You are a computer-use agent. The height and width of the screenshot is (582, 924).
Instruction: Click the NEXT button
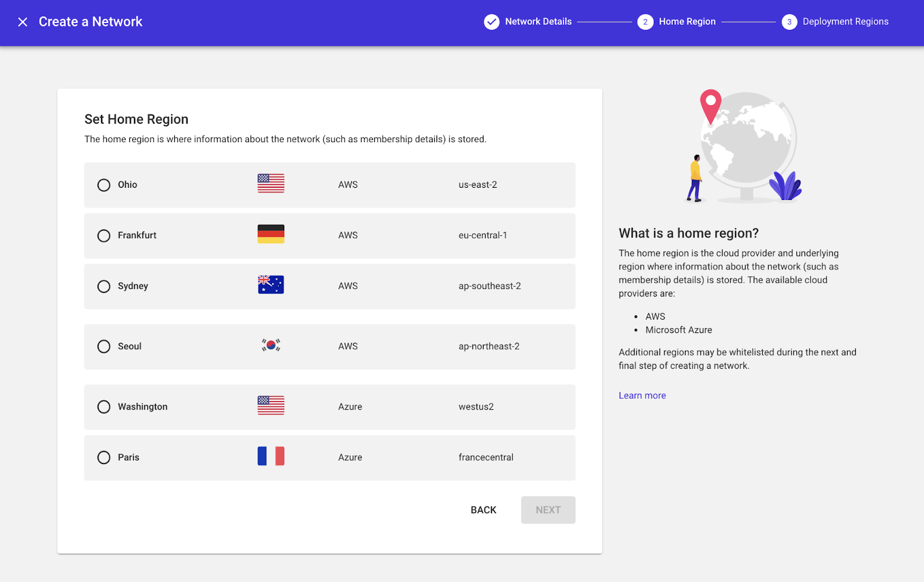coord(547,510)
